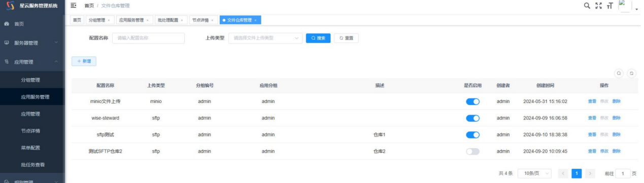Hide search bar with round magnifier icon
The width and height of the screenshot is (644, 183).
pos(619,73)
